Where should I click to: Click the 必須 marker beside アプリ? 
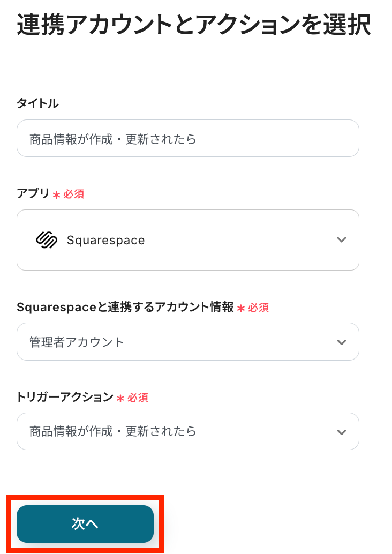(x=74, y=194)
